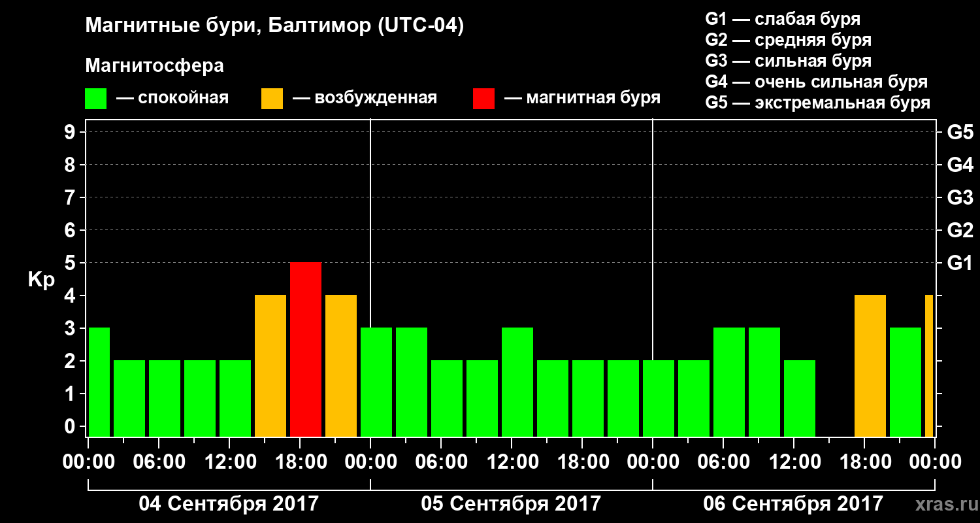Click the 'G2 — средняя буря' legend line
This screenshot has width=980, height=523.
click(788, 40)
